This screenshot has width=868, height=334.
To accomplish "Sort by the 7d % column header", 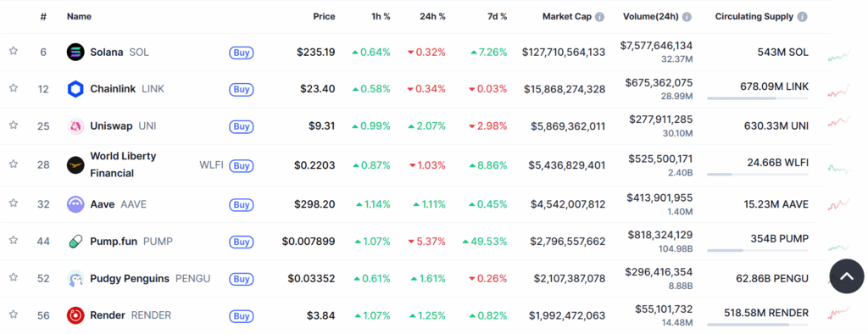I will tap(497, 17).
